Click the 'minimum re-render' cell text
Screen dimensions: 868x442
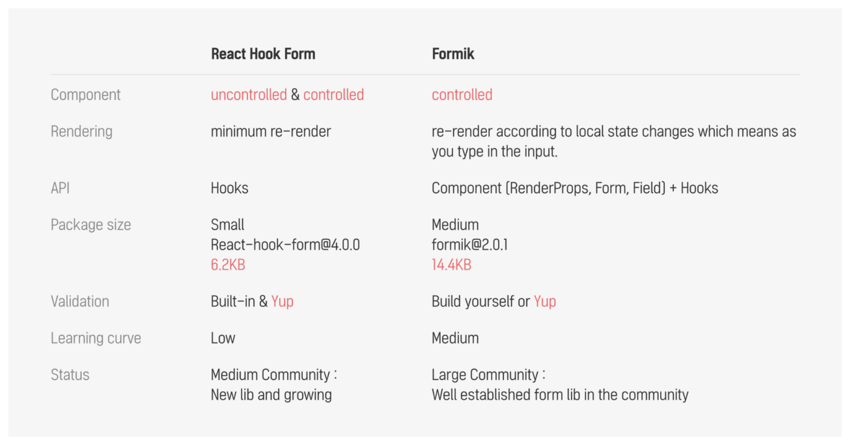(271, 131)
